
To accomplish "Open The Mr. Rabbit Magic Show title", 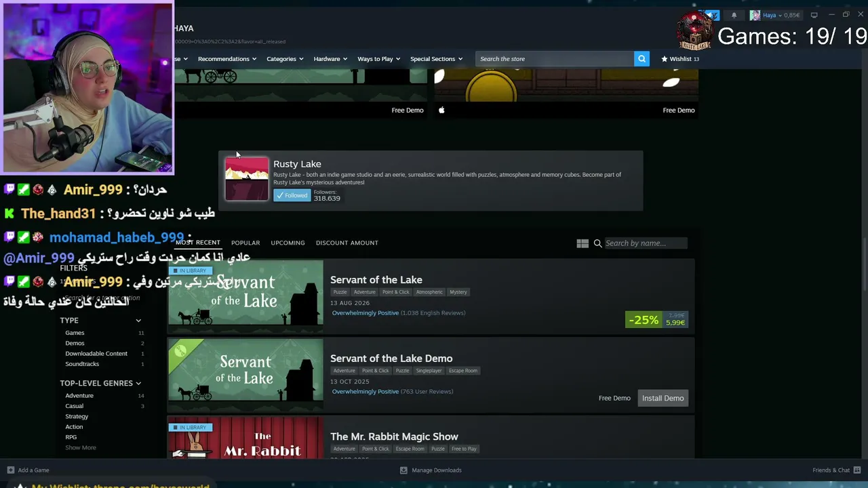I will click(394, 436).
